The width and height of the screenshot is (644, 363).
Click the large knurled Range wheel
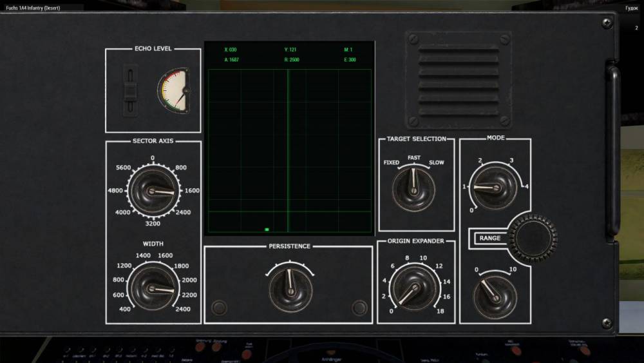tap(533, 238)
